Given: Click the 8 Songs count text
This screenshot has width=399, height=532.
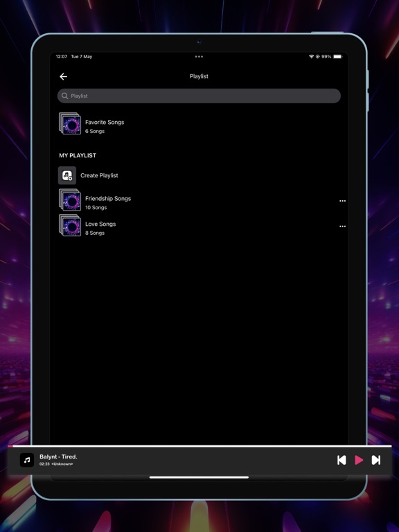Looking at the screenshot, I should coord(95,233).
